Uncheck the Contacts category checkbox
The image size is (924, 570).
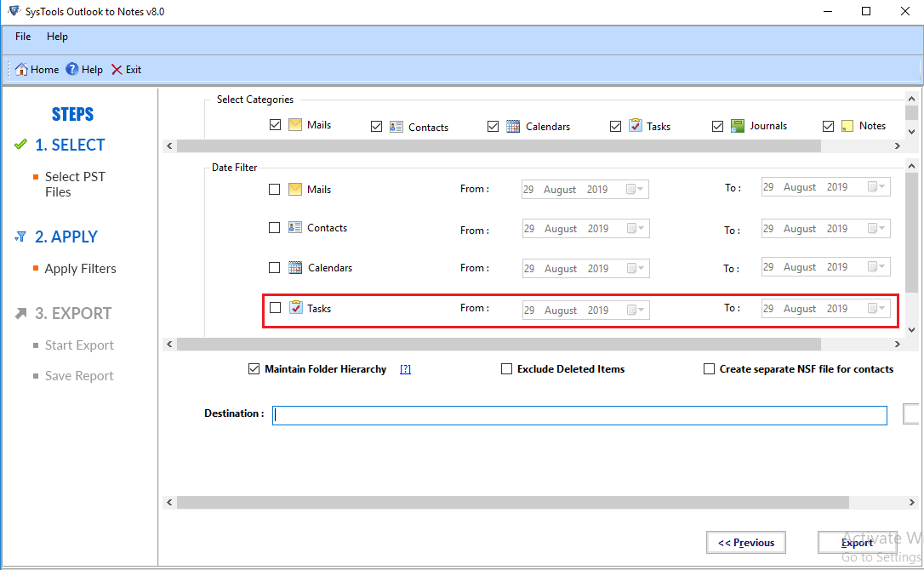point(377,127)
